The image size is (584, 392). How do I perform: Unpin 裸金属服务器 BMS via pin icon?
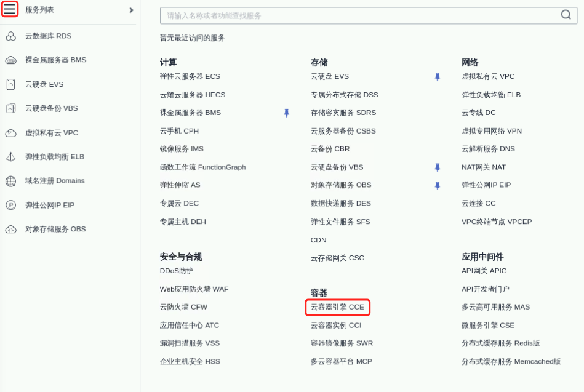pos(286,113)
